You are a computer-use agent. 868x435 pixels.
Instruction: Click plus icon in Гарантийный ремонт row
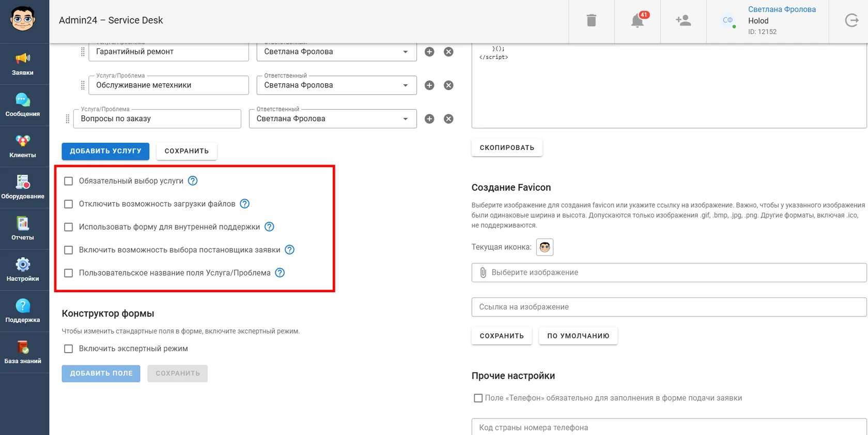click(429, 52)
